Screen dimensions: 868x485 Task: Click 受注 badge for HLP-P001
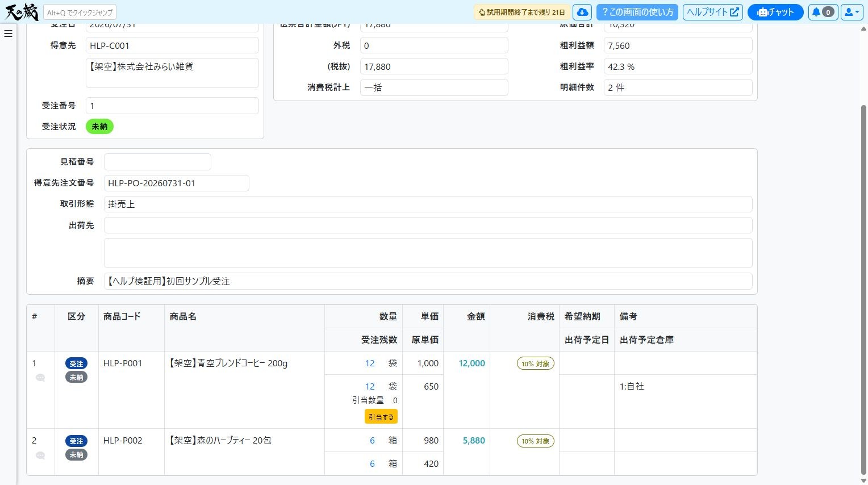click(76, 364)
